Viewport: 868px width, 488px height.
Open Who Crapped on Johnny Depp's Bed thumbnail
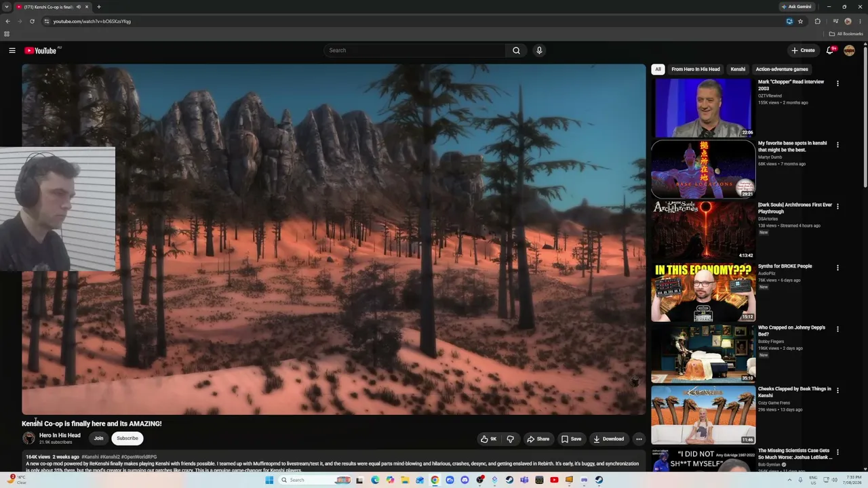click(x=703, y=354)
